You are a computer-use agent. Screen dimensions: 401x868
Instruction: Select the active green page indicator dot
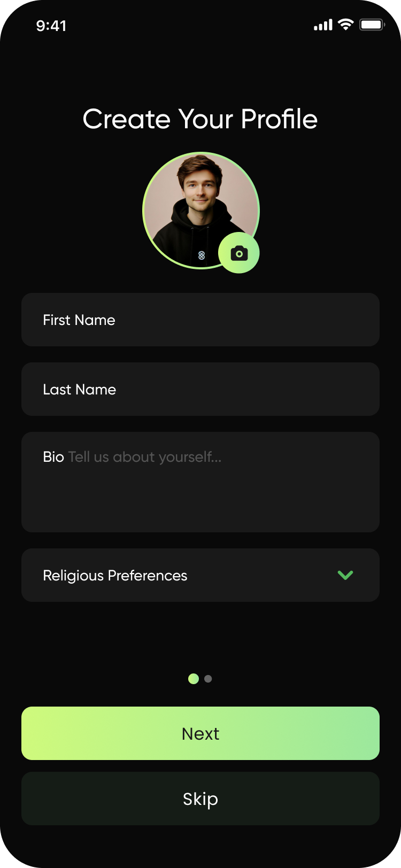194,679
